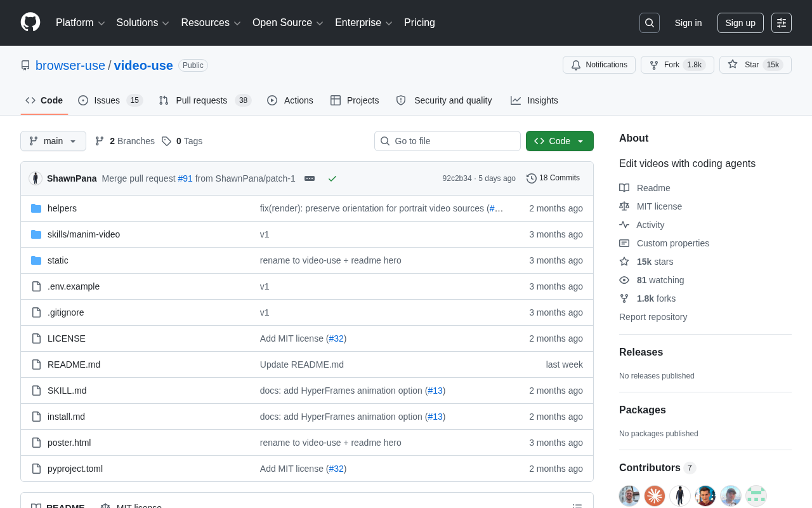Open the appearance settings sliders icon

tap(782, 23)
